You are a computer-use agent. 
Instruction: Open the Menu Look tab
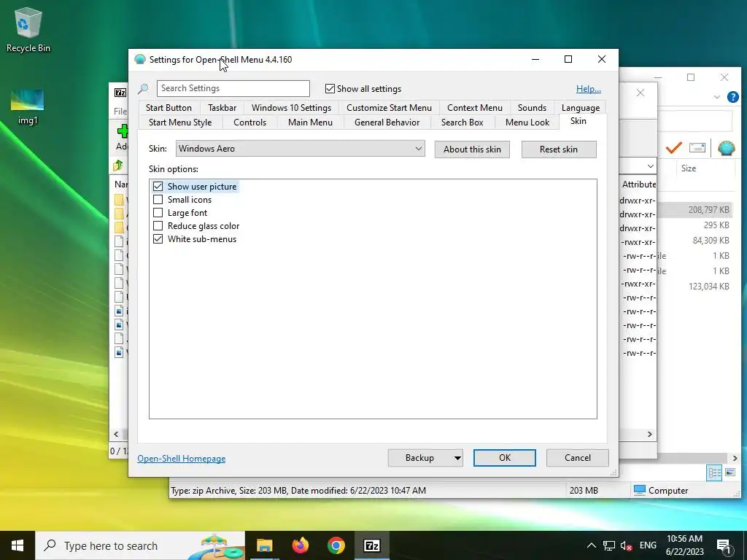point(527,122)
